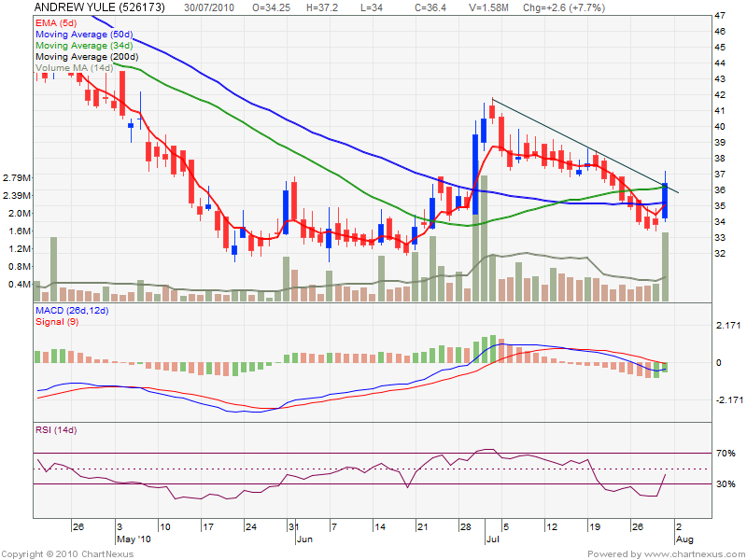The width and height of the screenshot is (747, 560).
Task: Click the EMA (5d) legend label
Action: click(58, 22)
